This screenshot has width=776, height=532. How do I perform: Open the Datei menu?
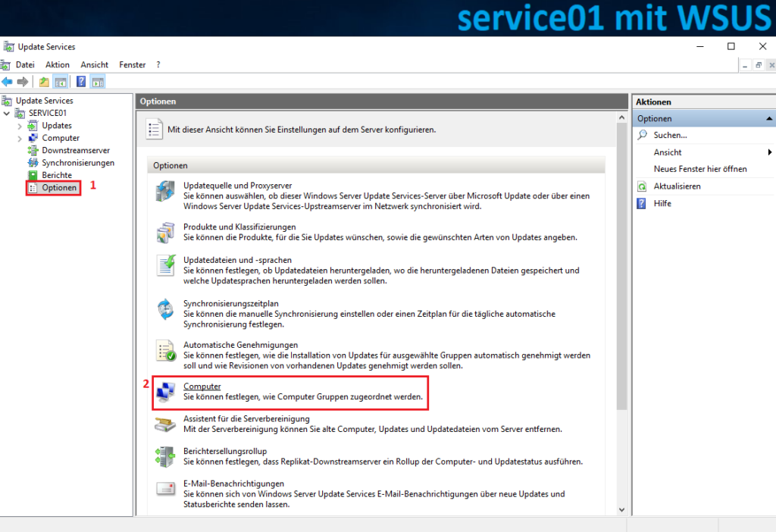pyautogui.click(x=26, y=64)
